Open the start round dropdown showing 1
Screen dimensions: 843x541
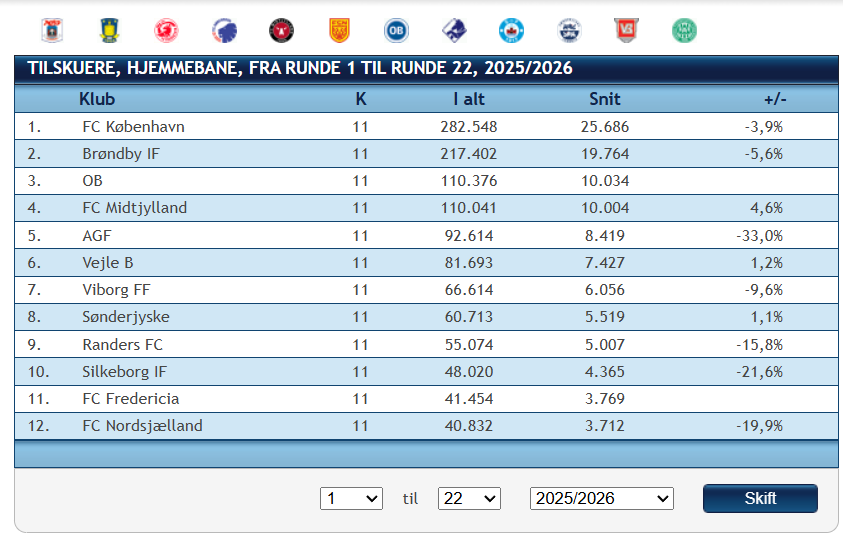(351, 499)
